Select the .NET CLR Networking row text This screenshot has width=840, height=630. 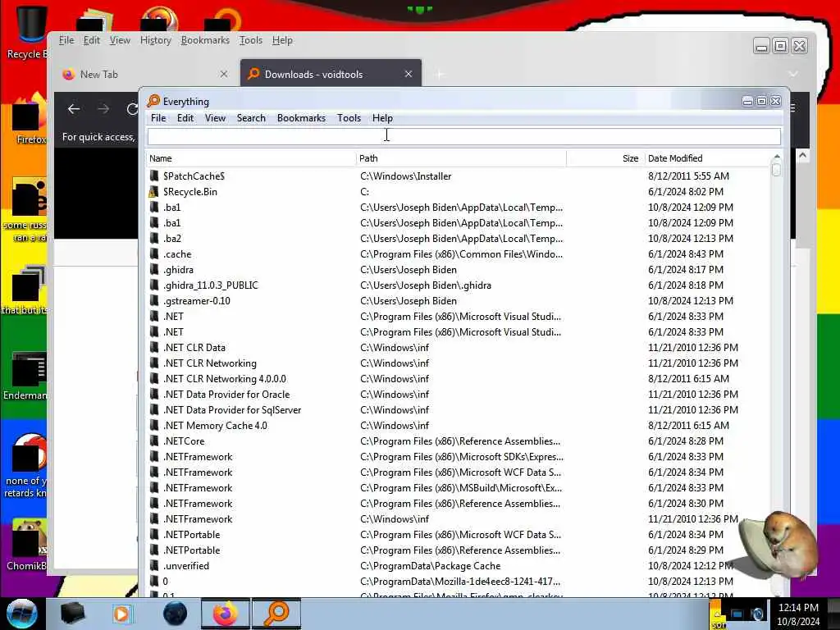pos(209,363)
